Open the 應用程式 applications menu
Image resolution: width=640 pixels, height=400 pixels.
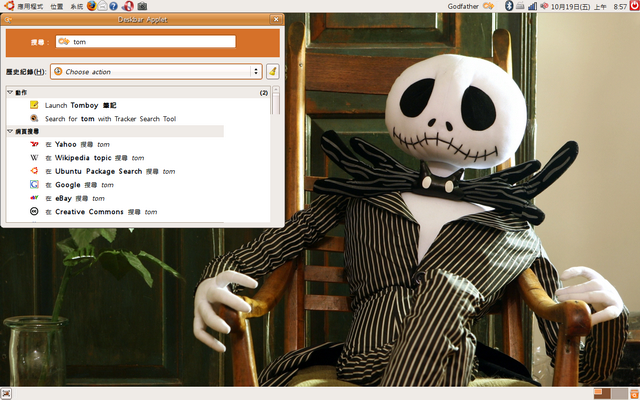[x=30, y=7]
